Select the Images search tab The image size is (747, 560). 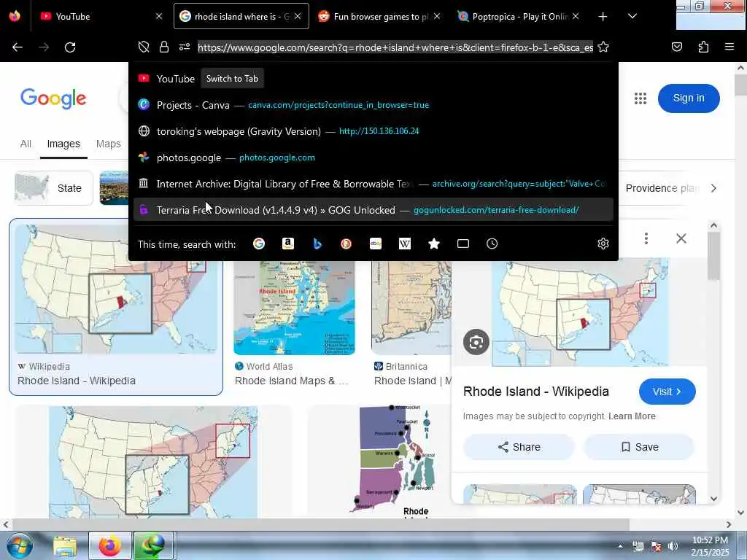click(x=63, y=144)
